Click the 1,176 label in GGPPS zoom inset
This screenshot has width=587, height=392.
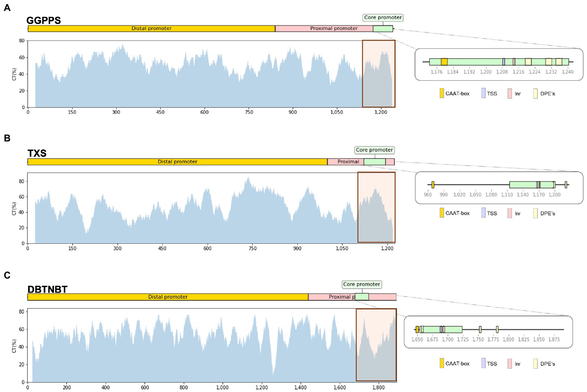pyautogui.click(x=437, y=72)
